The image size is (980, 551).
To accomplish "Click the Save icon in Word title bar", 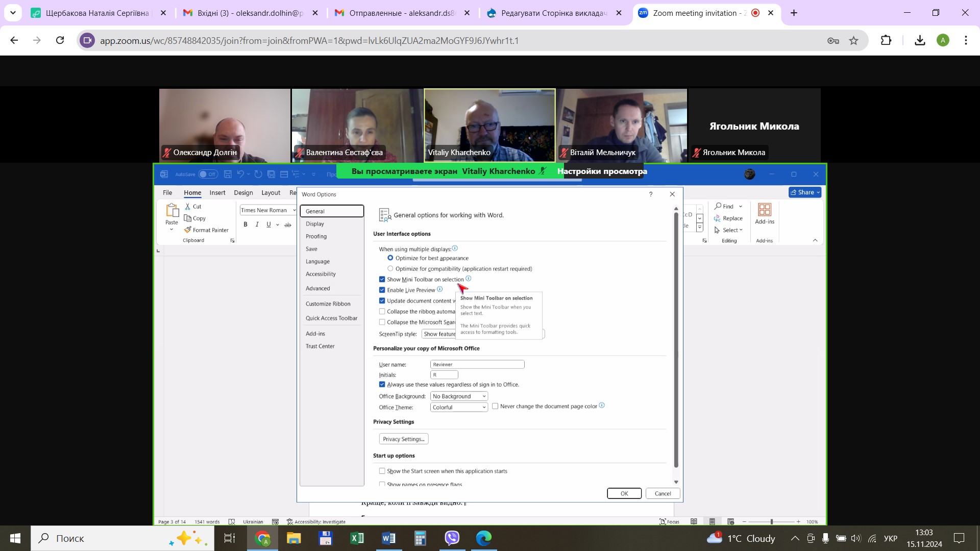I will (228, 174).
